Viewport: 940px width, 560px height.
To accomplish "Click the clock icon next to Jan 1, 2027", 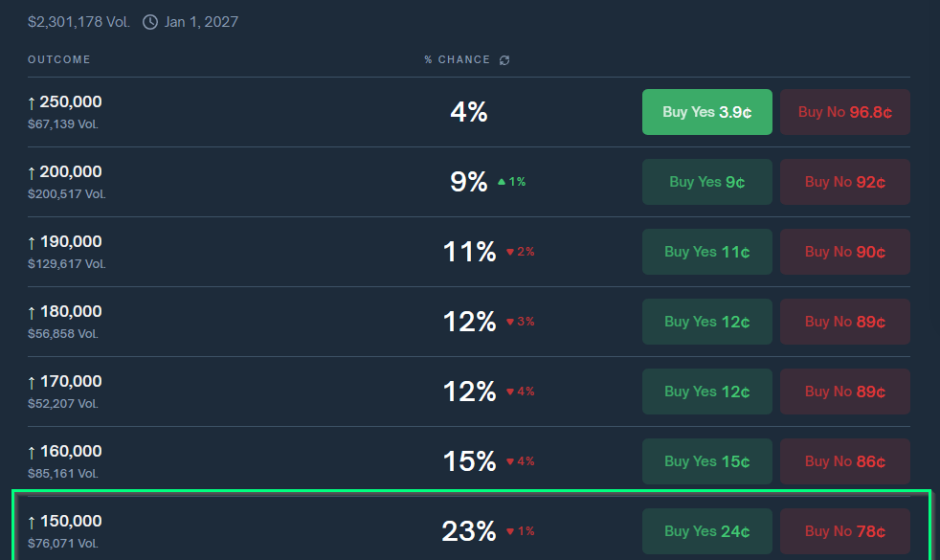I will [150, 21].
